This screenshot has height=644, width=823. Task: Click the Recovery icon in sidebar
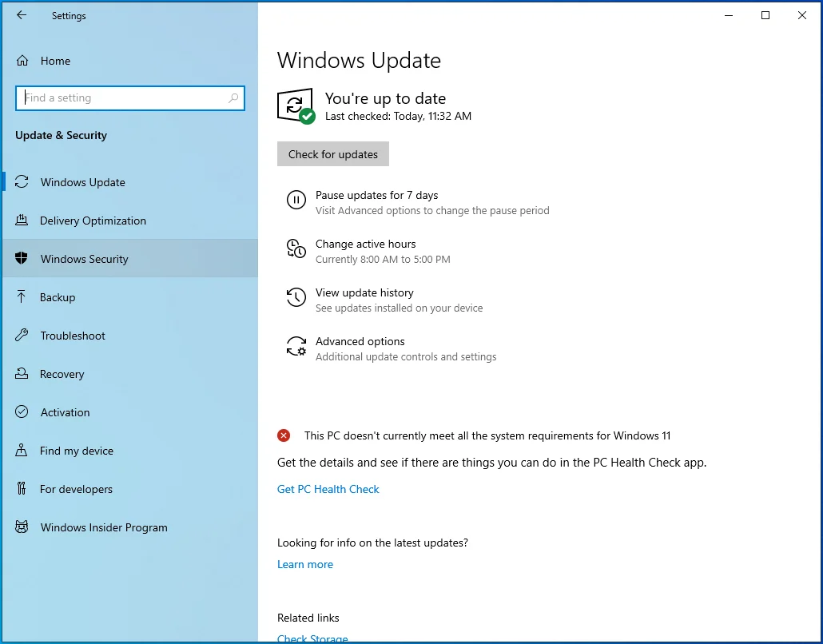point(22,374)
